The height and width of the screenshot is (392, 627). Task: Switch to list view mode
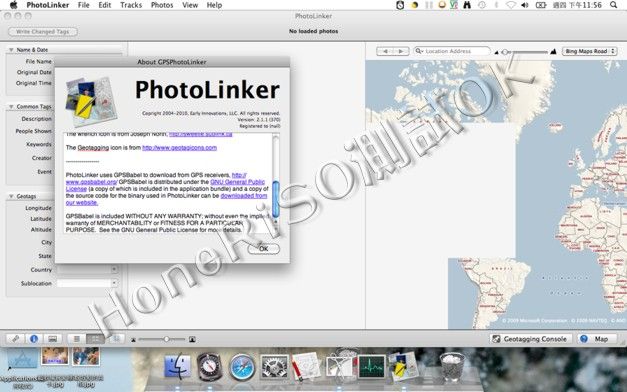(x=77, y=339)
